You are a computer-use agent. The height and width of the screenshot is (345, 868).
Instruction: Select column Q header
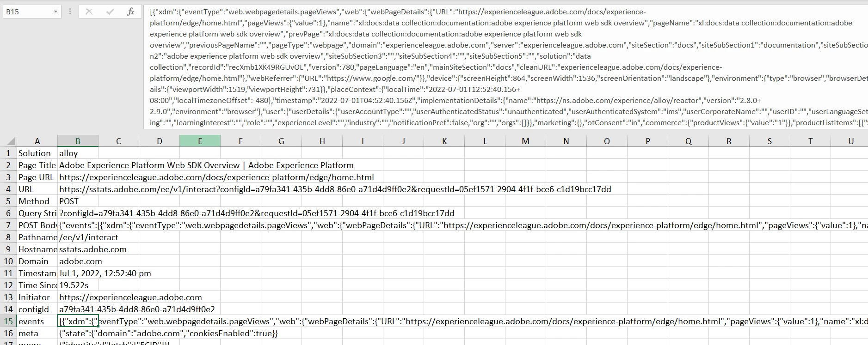click(x=688, y=141)
